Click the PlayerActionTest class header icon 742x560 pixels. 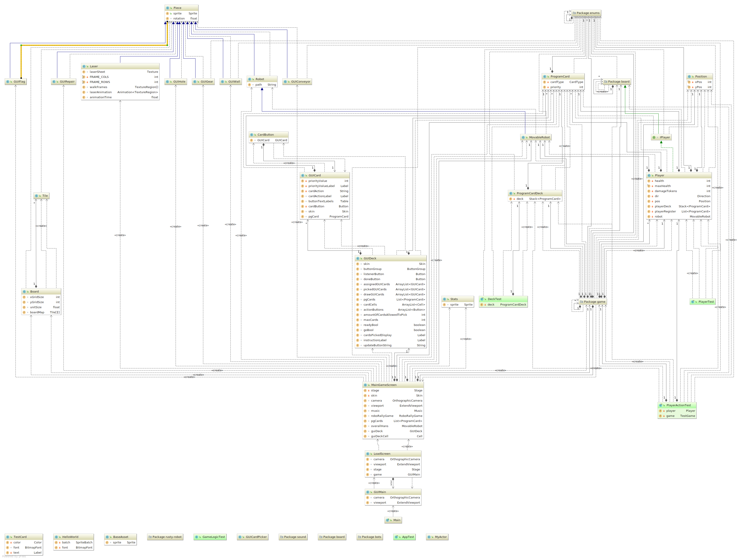click(x=661, y=405)
